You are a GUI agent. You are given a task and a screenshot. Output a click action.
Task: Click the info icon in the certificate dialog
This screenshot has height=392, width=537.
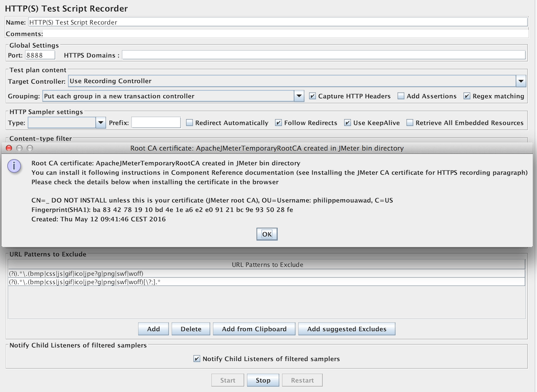click(x=13, y=166)
